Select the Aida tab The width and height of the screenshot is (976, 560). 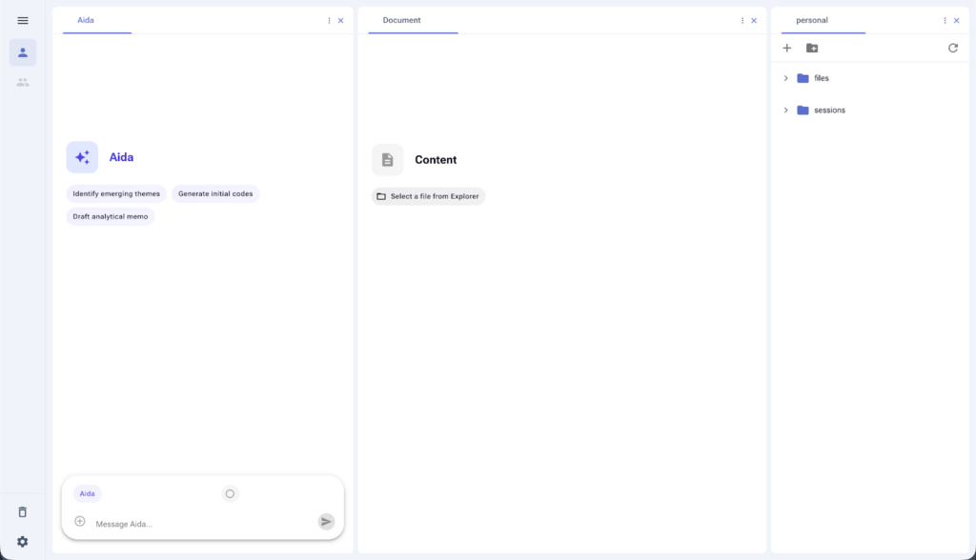pos(86,20)
